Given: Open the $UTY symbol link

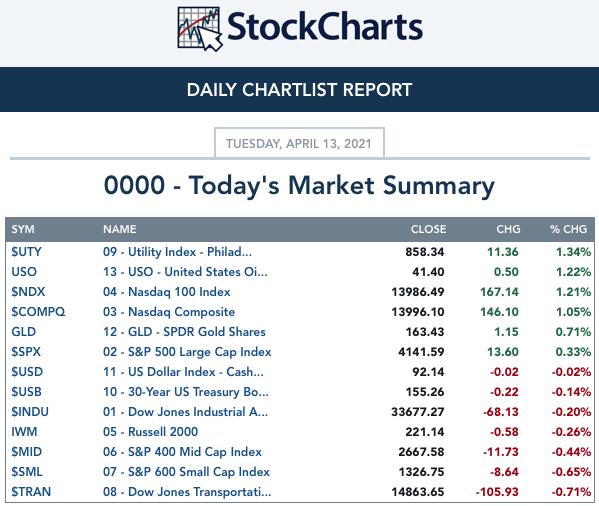Looking at the screenshot, I should (26, 252).
